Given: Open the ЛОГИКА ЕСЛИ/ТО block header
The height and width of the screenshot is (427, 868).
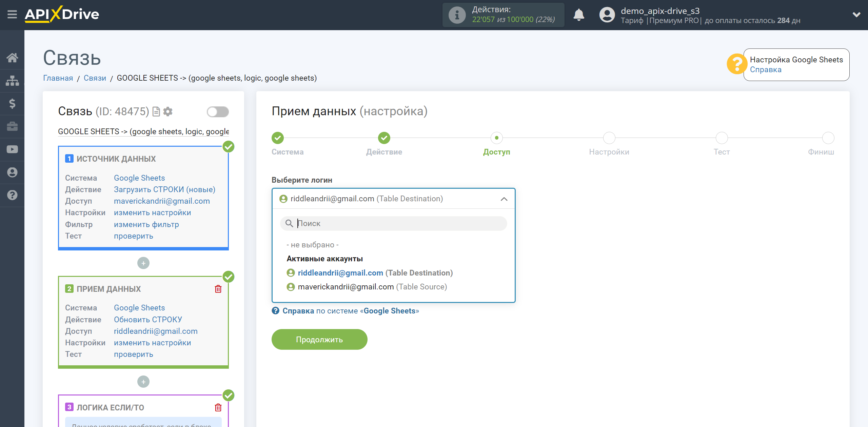Looking at the screenshot, I should point(110,407).
